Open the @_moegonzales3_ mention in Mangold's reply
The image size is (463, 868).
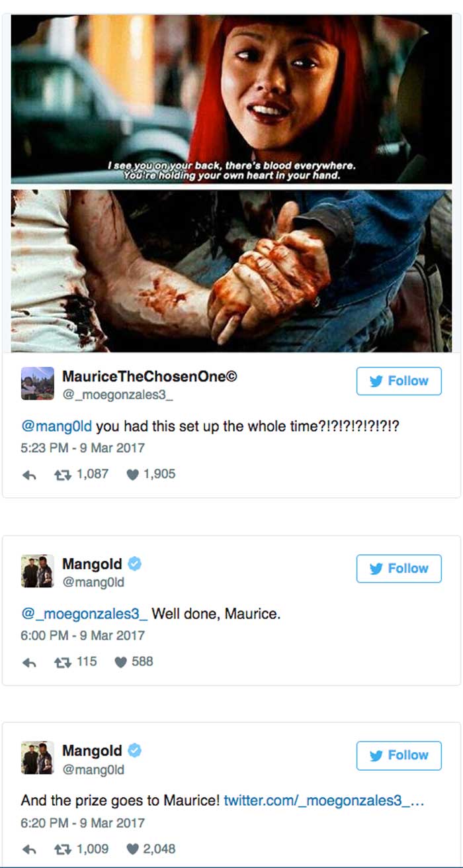coord(85,614)
